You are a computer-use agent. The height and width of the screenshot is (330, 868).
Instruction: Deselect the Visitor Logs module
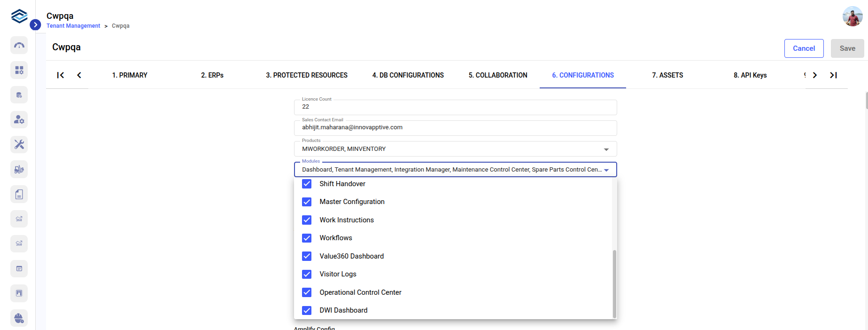pyautogui.click(x=307, y=274)
